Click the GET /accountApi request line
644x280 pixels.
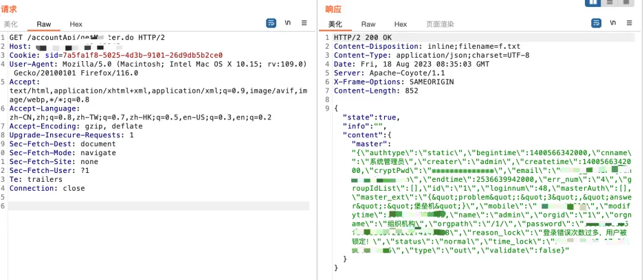[87, 38]
